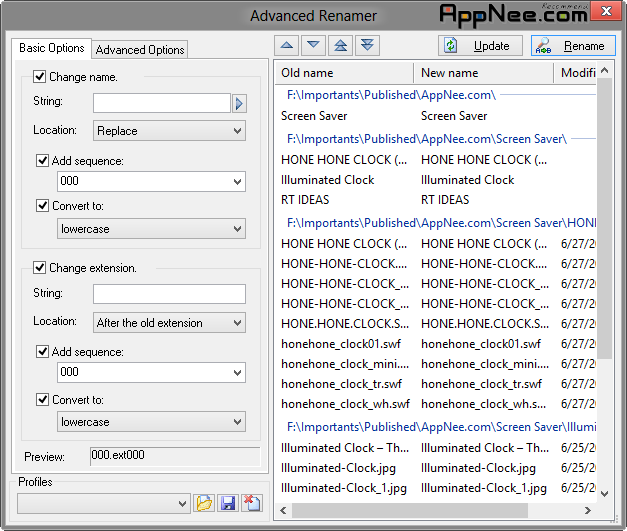The height and width of the screenshot is (531, 627).
Task: Click the name String input field
Action: coord(162,103)
